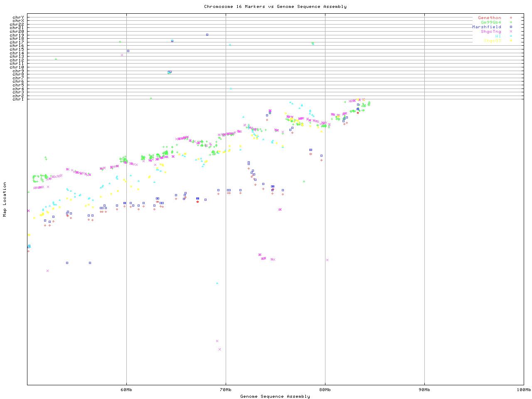Click the 70Mb x-axis tick label
The width and height of the screenshot is (532, 399).
(226, 390)
